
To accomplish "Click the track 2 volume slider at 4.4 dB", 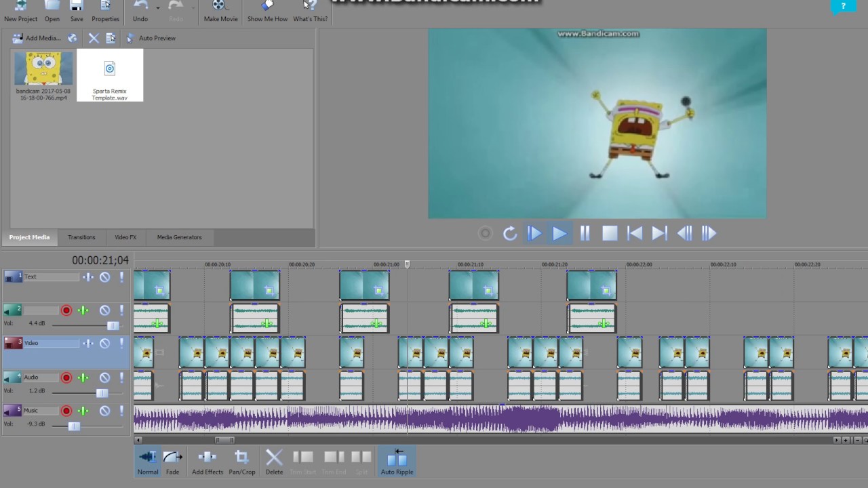I will [113, 325].
